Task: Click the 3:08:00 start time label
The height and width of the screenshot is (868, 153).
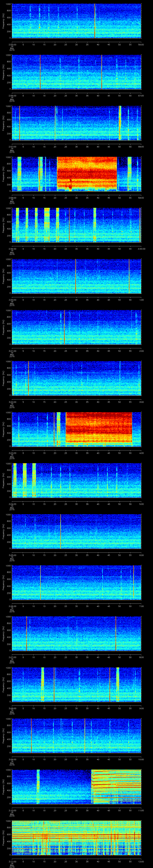Action: tap(12, 708)
